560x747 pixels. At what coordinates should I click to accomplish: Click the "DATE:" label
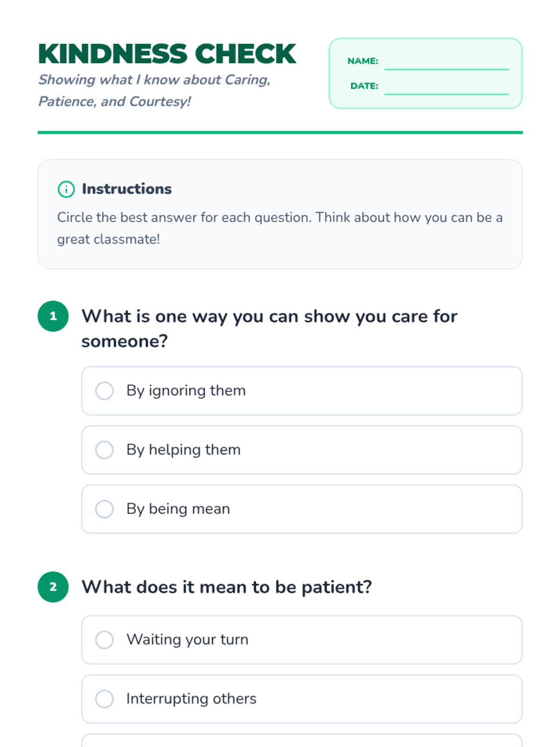(364, 86)
